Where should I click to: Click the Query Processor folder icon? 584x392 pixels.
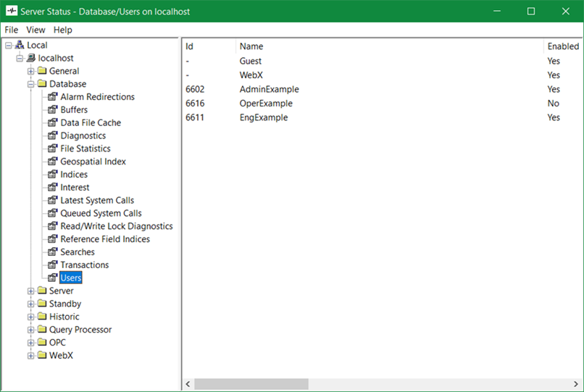point(41,330)
